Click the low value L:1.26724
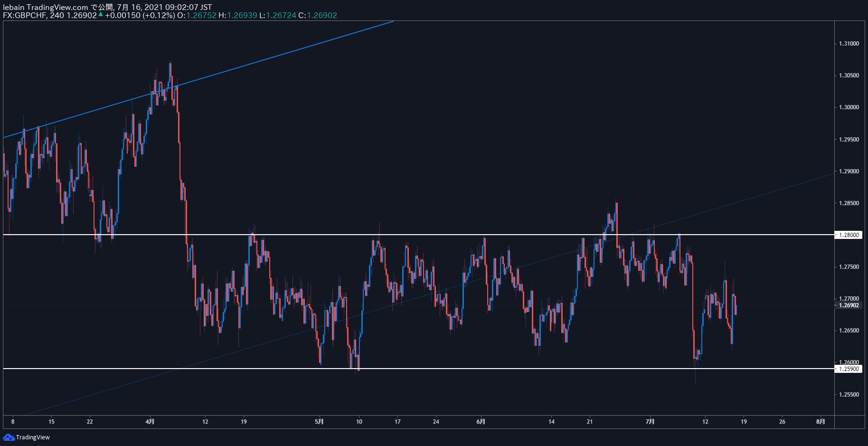868x446 pixels. point(278,15)
